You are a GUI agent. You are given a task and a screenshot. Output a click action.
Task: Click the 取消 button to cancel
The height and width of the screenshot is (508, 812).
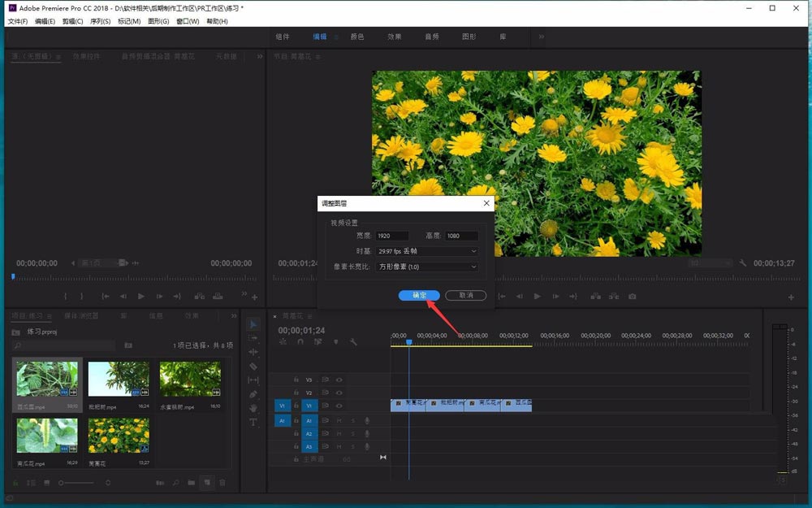coord(465,296)
